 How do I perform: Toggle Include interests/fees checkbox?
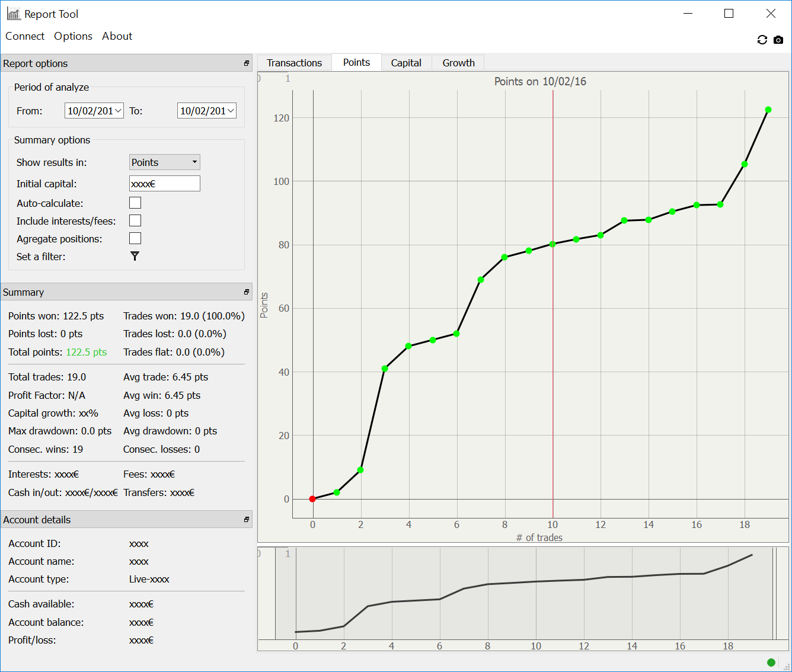pyautogui.click(x=135, y=220)
